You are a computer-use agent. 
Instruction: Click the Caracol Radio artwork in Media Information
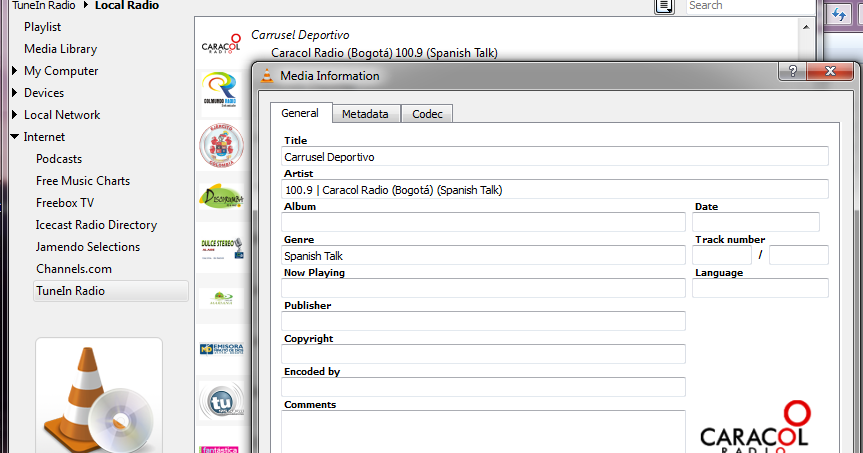pos(755,427)
